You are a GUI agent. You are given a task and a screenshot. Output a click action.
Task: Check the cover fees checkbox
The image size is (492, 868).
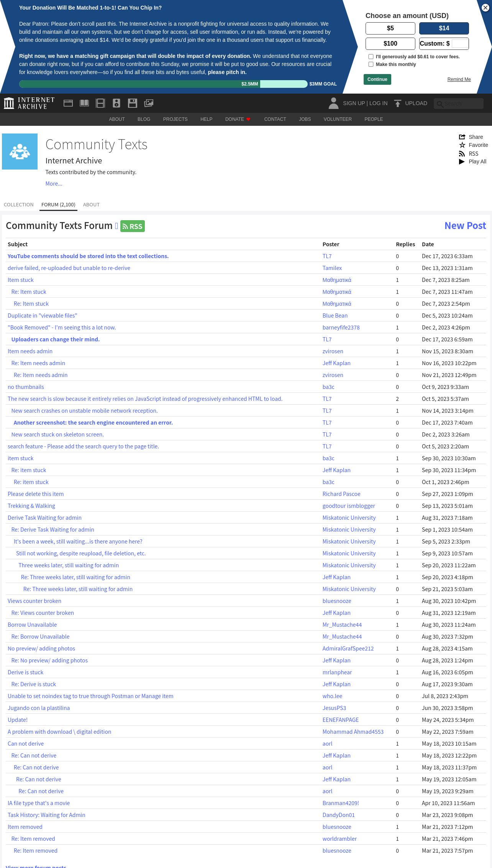371,57
